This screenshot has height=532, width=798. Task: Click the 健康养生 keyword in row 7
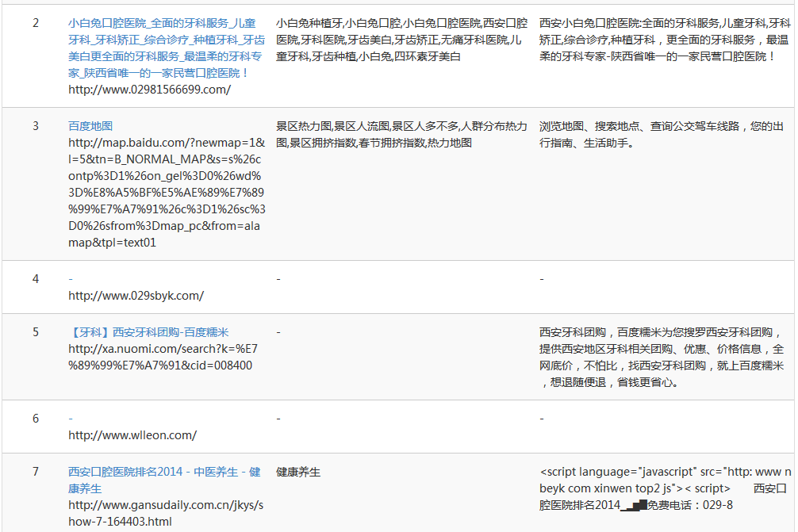pos(298,473)
